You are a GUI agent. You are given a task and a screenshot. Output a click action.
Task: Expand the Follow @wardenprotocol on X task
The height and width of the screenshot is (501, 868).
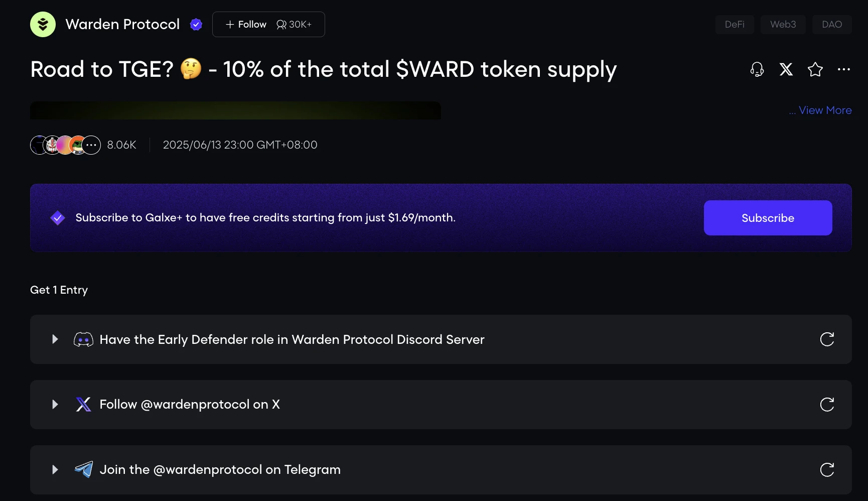click(x=55, y=405)
